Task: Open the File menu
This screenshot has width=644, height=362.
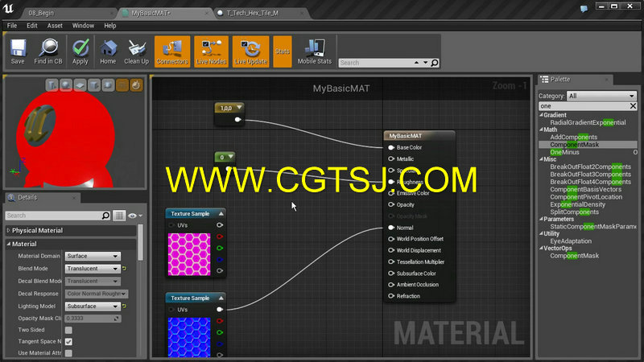Action: point(12,26)
